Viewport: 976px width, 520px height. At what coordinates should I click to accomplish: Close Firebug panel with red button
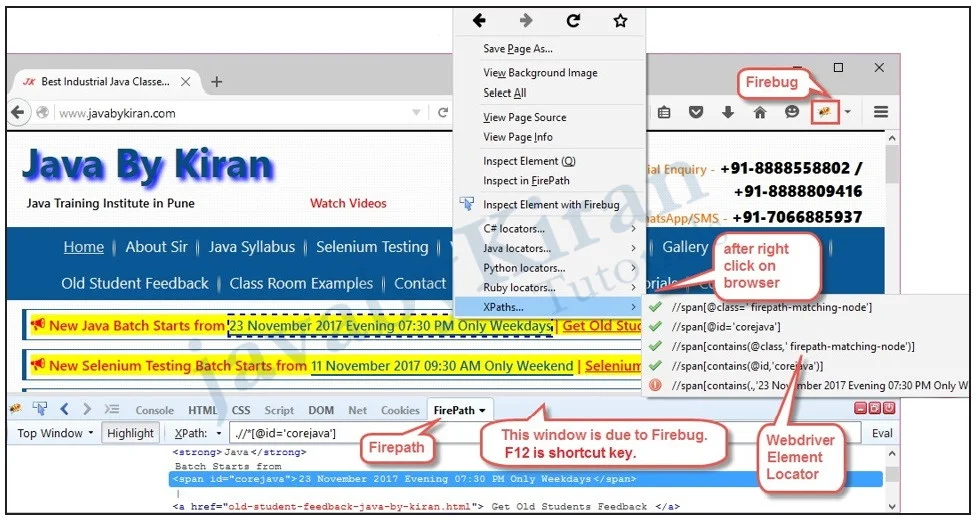coord(889,409)
